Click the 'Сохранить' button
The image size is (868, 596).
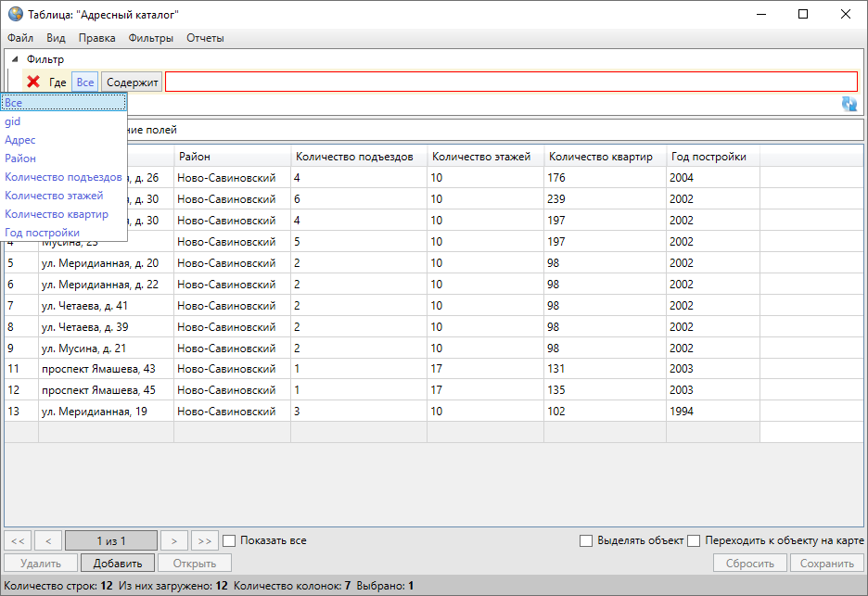826,563
